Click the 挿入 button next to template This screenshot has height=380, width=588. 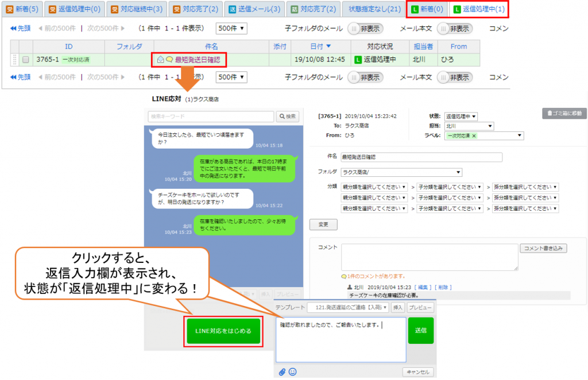click(x=397, y=308)
